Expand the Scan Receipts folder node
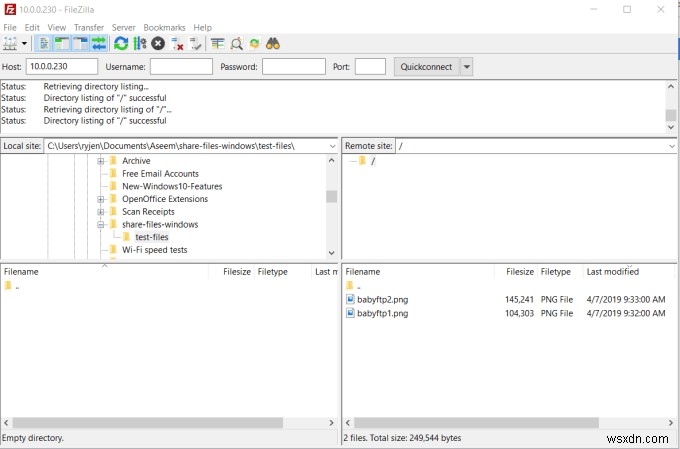The width and height of the screenshot is (680, 449). click(x=101, y=212)
